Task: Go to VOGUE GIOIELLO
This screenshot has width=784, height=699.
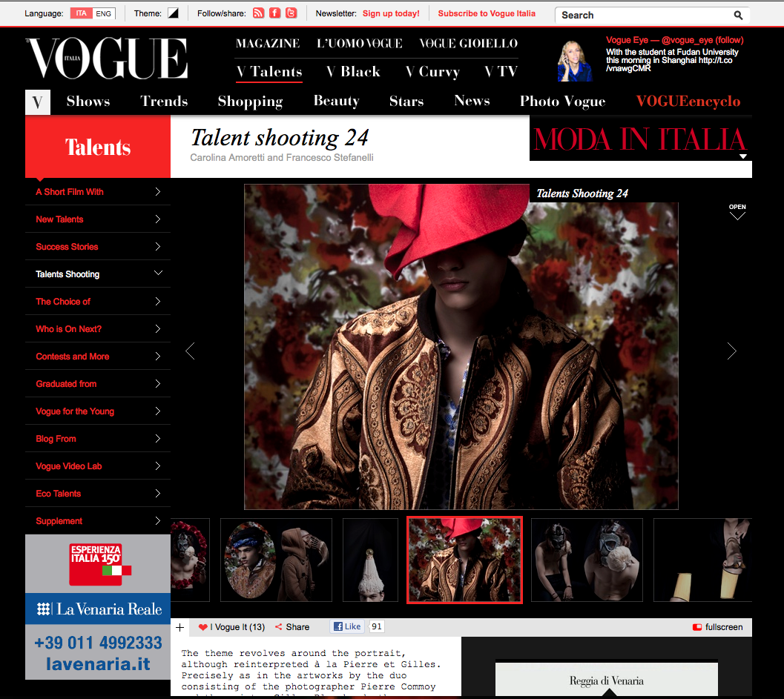Action: (x=468, y=44)
